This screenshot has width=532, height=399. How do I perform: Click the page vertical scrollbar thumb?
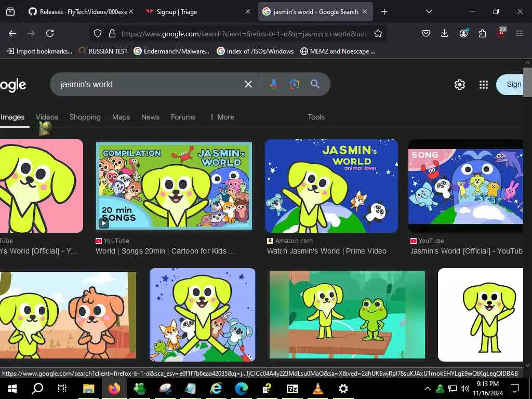[x=528, y=82]
